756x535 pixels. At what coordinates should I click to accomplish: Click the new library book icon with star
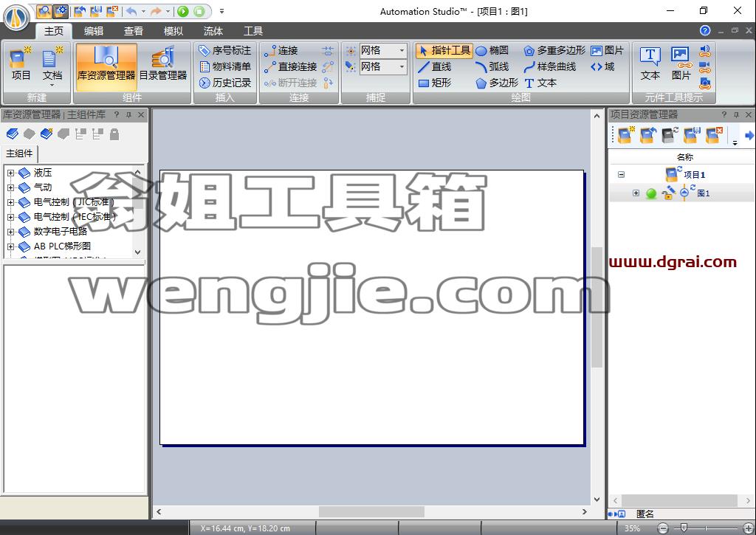(47, 134)
